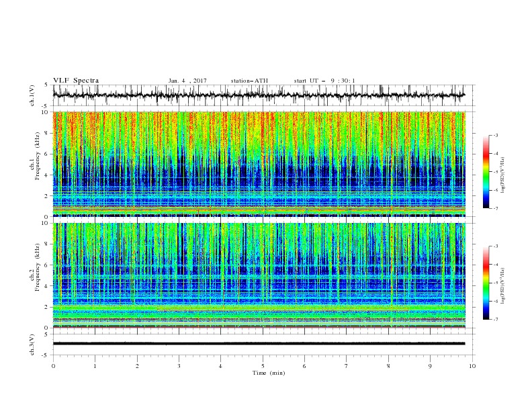Image resolution: width=532 pixels, height=411 pixels.
Task: Click the "6" tick on the time axis
Action: (304, 366)
